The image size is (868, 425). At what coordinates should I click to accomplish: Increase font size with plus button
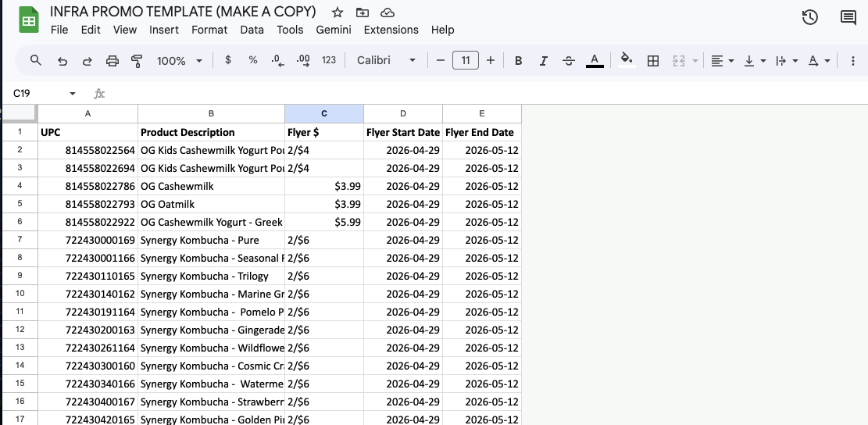point(491,60)
